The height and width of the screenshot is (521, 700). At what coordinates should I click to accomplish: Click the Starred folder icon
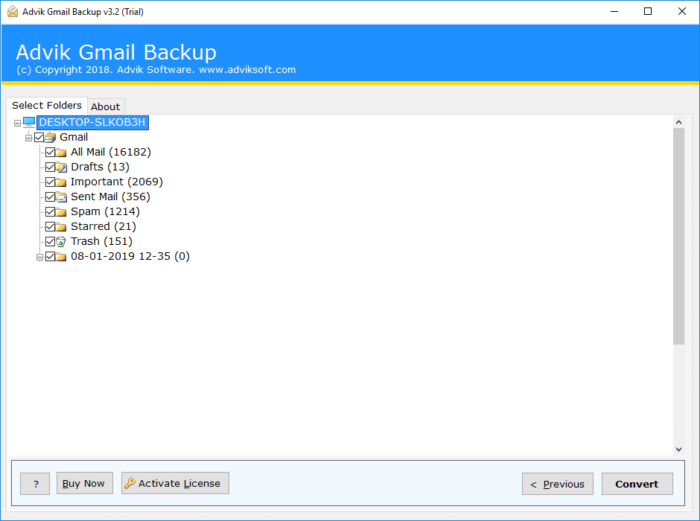click(x=61, y=227)
